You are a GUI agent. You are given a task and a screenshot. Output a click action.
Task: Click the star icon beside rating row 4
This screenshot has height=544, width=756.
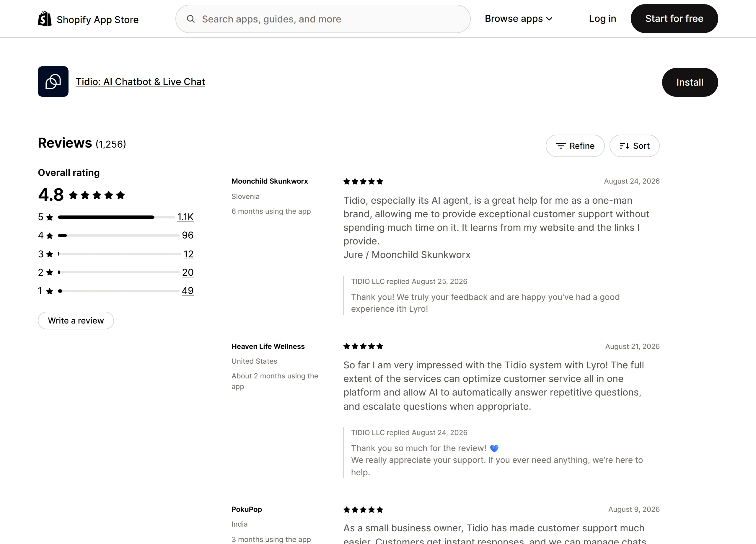pos(50,236)
